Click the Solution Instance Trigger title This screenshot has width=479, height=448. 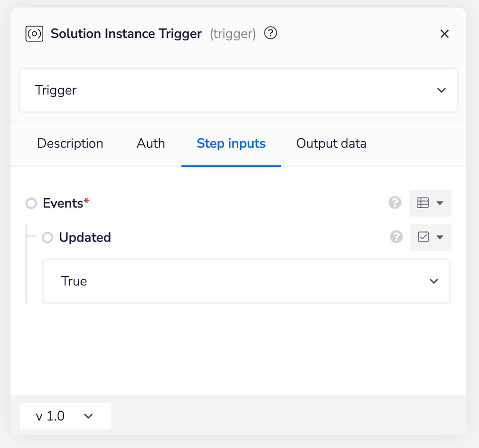point(126,34)
